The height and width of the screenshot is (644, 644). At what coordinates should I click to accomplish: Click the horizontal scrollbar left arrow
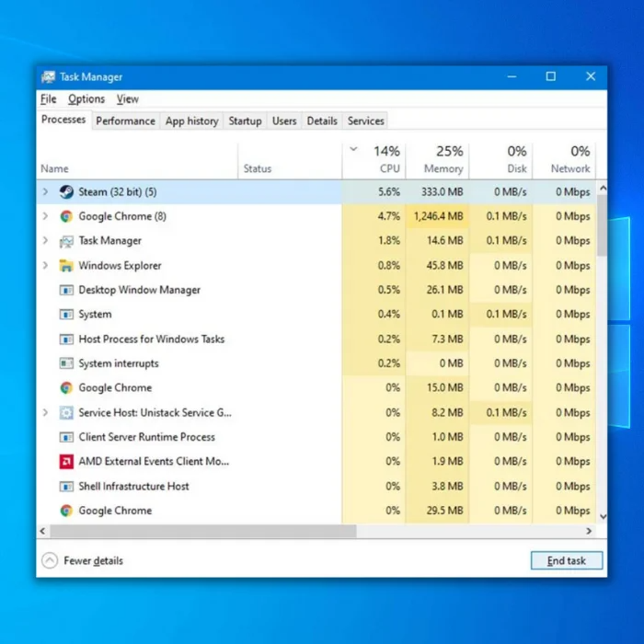(x=42, y=531)
